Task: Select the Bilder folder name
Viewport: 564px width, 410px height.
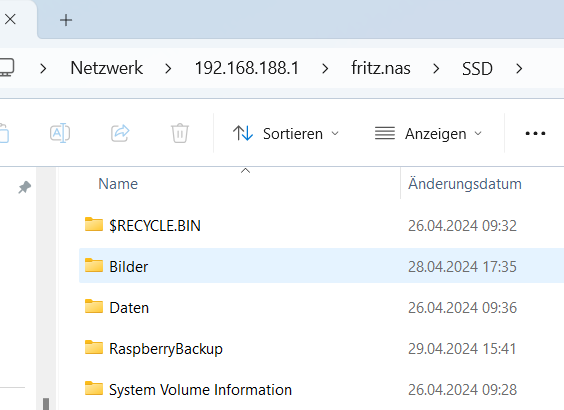Action: coord(128,267)
